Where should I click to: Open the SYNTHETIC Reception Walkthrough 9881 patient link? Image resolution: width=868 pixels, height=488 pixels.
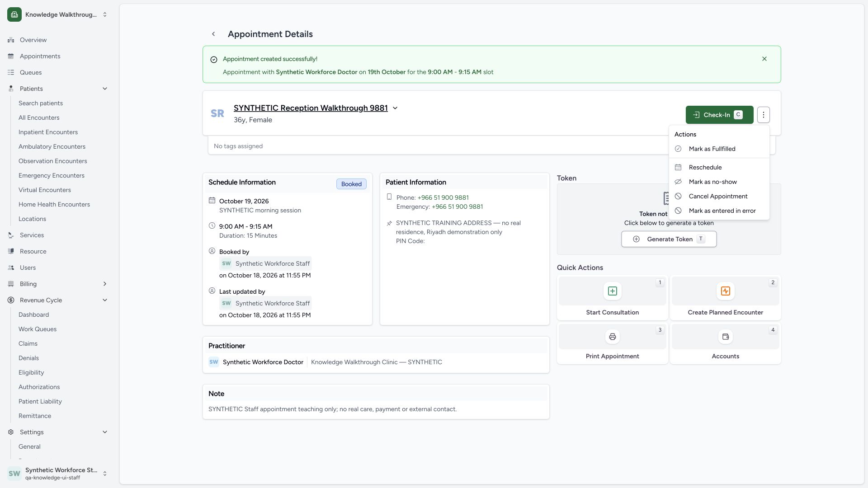click(x=311, y=108)
